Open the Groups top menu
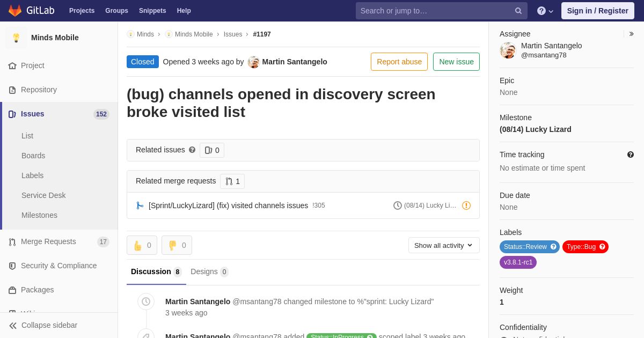This screenshot has height=338, width=644. 116,11
